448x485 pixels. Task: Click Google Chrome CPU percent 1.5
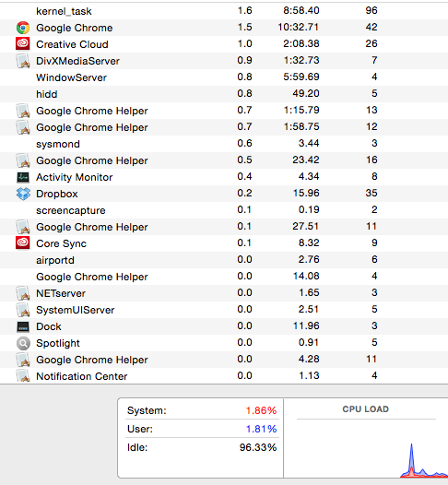tap(244, 28)
